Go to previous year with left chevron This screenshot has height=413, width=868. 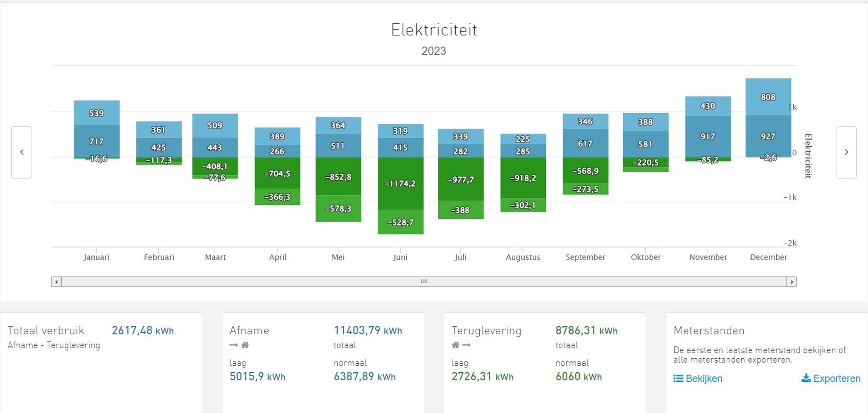pyautogui.click(x=22, y=152)
